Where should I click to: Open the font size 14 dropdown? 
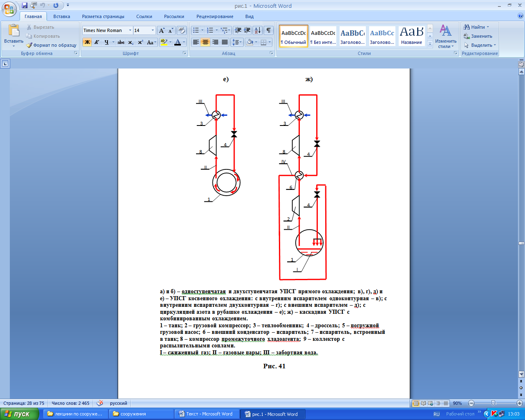coord(153,30)
